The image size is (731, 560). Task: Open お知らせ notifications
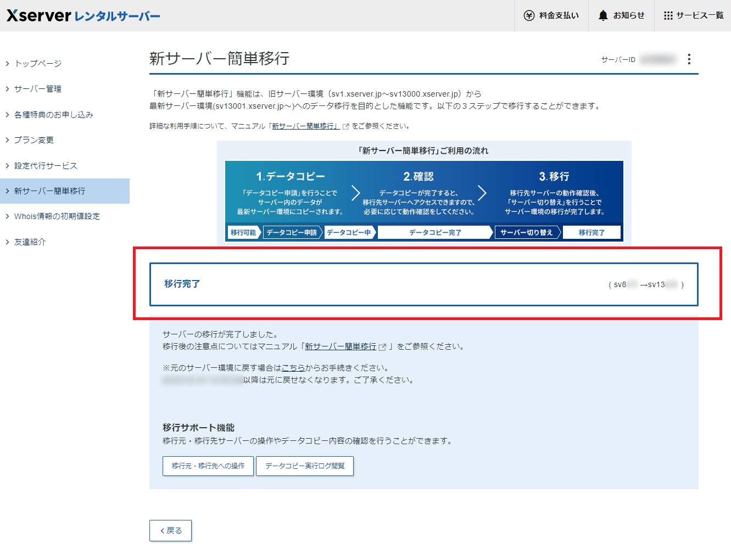621,15
